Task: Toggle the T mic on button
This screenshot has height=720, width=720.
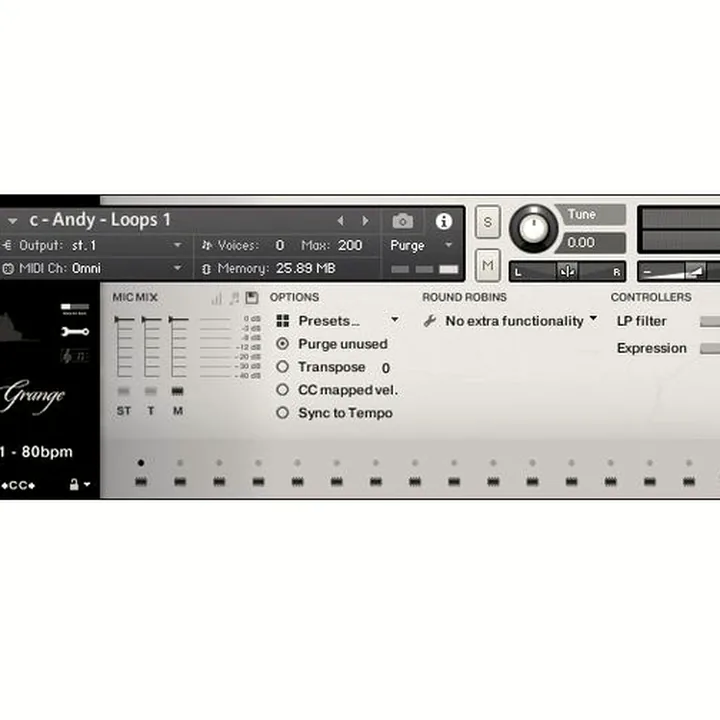Action: [x=151, y=391]
